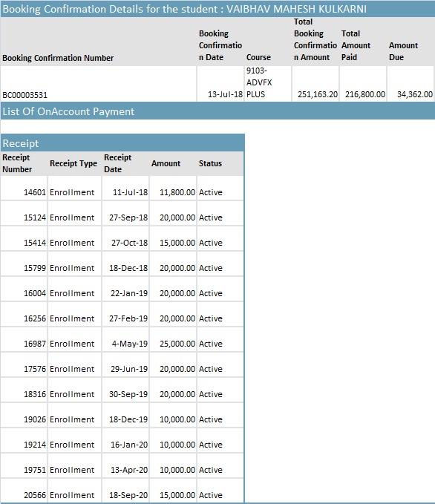This screenshot has width=435, height=504.
Task: Click the Total Amount Paid value 216,800.00
Action: pos(365,94)
